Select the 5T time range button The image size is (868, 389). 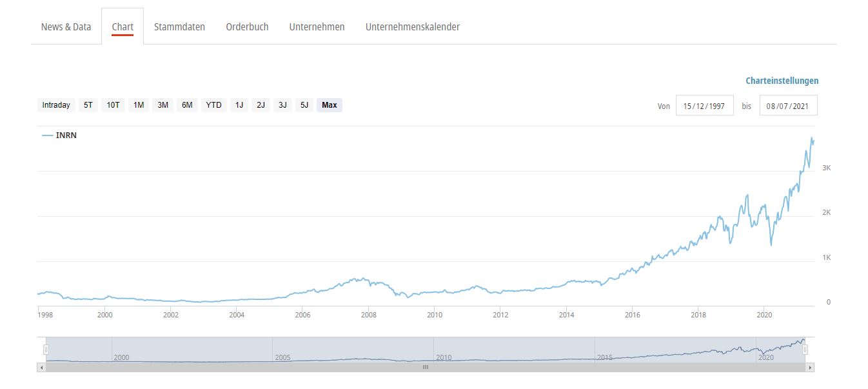coord(88,105)
